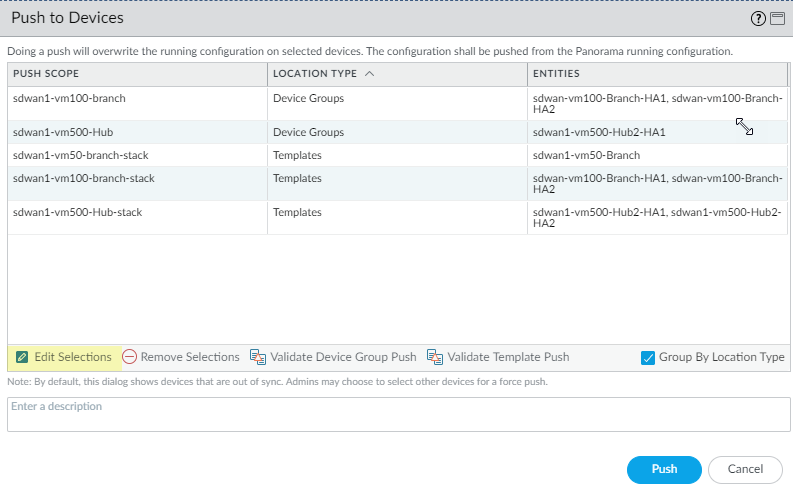Click the Edit Selections pencil icon
This screenshot has width=793, height=495.
point(22,357)
